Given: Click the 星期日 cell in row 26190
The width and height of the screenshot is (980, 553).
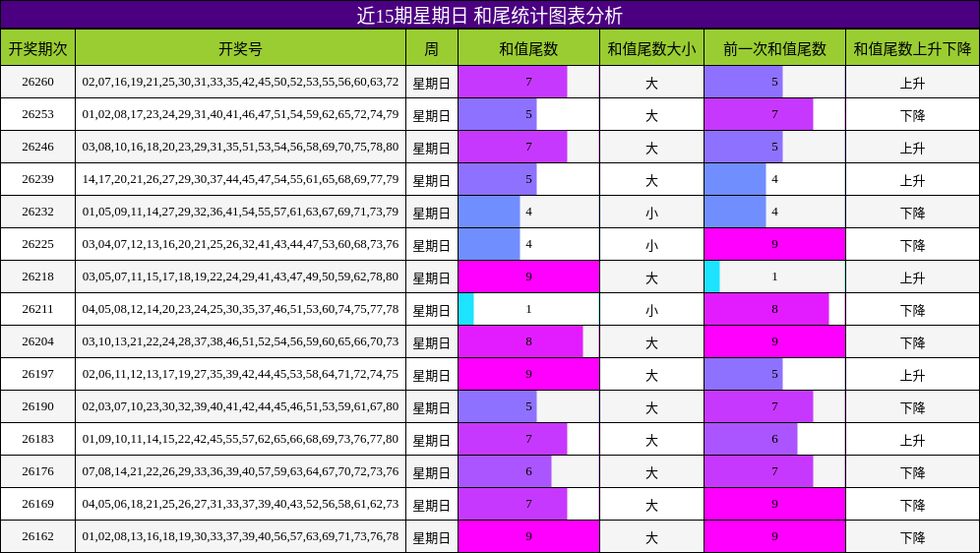Looking at the screenshot, I should point(432,408).
